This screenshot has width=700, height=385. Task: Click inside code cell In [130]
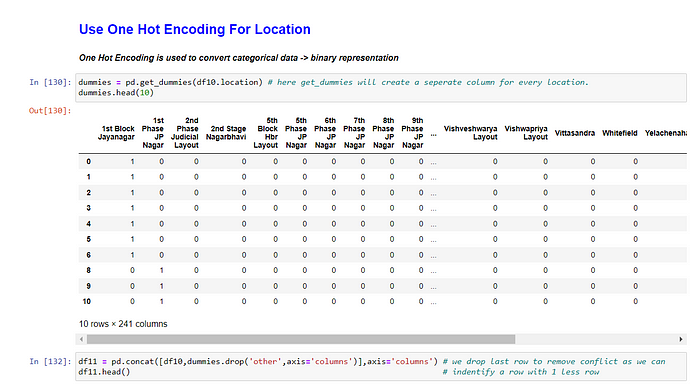coord(381,88)
